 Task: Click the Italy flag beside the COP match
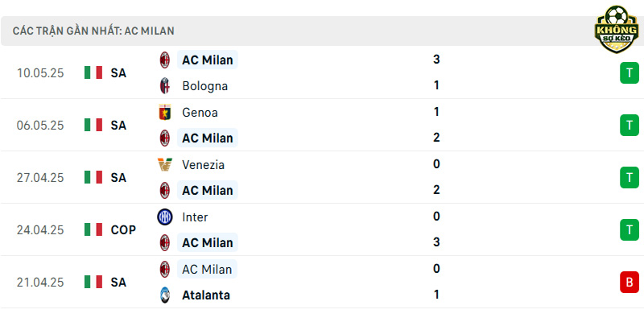[93, 229]
